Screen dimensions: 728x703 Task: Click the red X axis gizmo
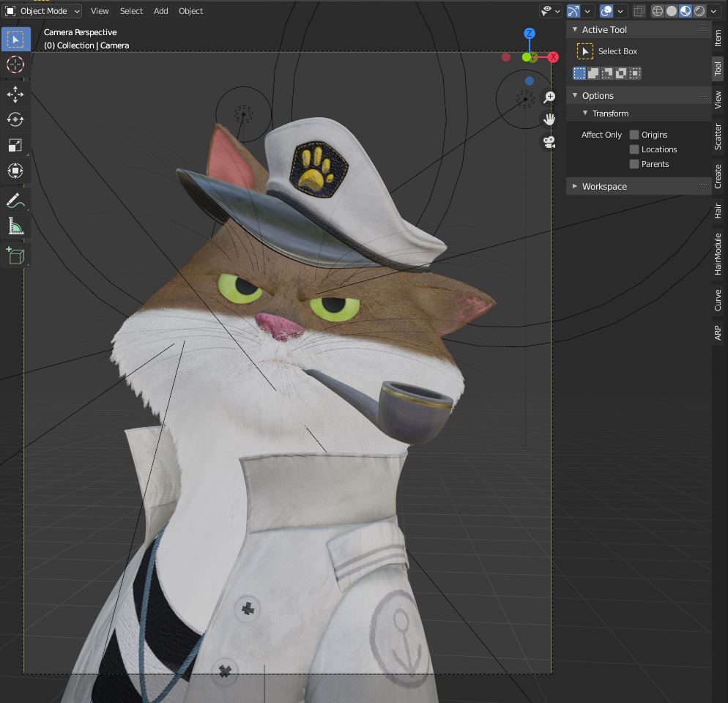point(553,57)
